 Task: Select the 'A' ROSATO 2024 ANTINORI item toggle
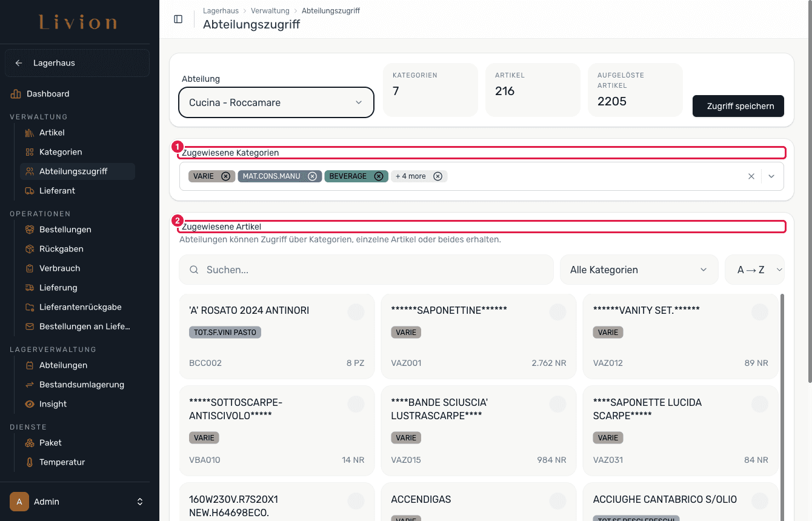pyautogui.click(x=356, y=312)
